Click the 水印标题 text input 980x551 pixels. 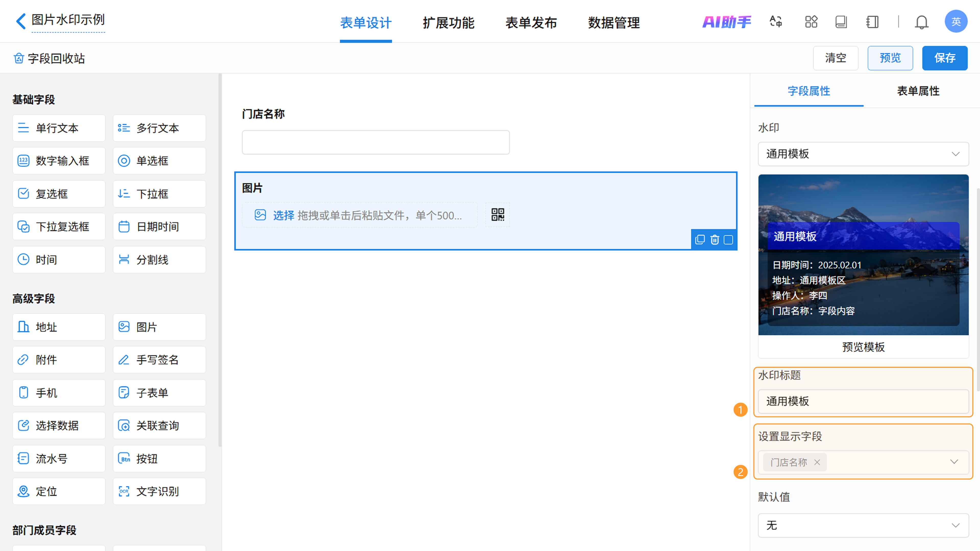(863, 401)
